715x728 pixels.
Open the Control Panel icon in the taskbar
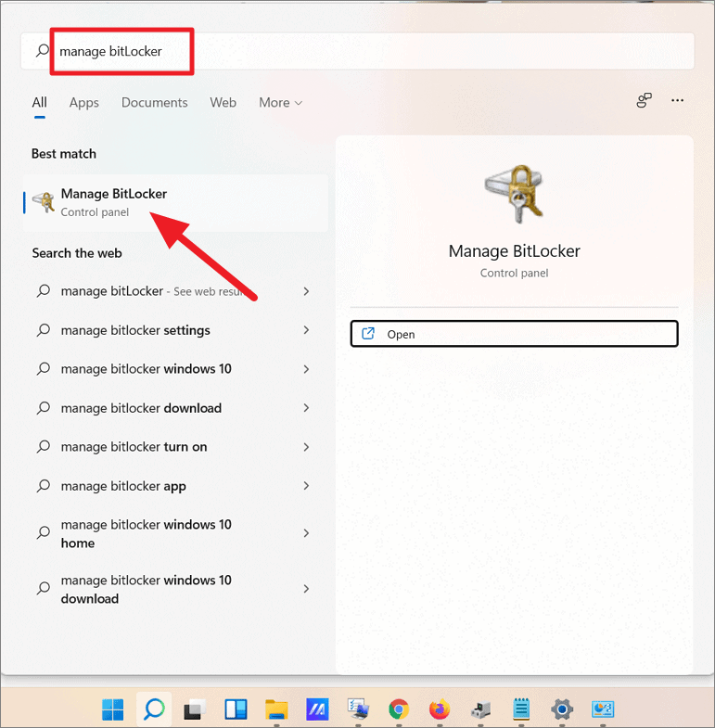tap(603, 709)
